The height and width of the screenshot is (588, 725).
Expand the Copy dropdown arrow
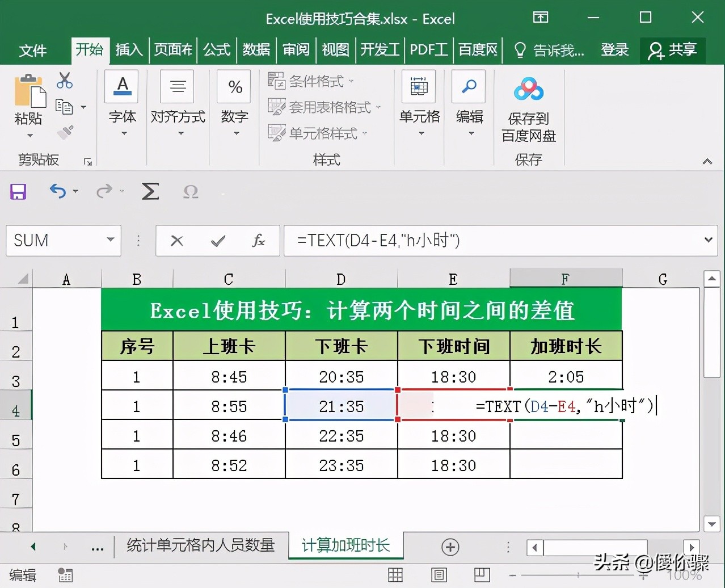coord(83,107)
